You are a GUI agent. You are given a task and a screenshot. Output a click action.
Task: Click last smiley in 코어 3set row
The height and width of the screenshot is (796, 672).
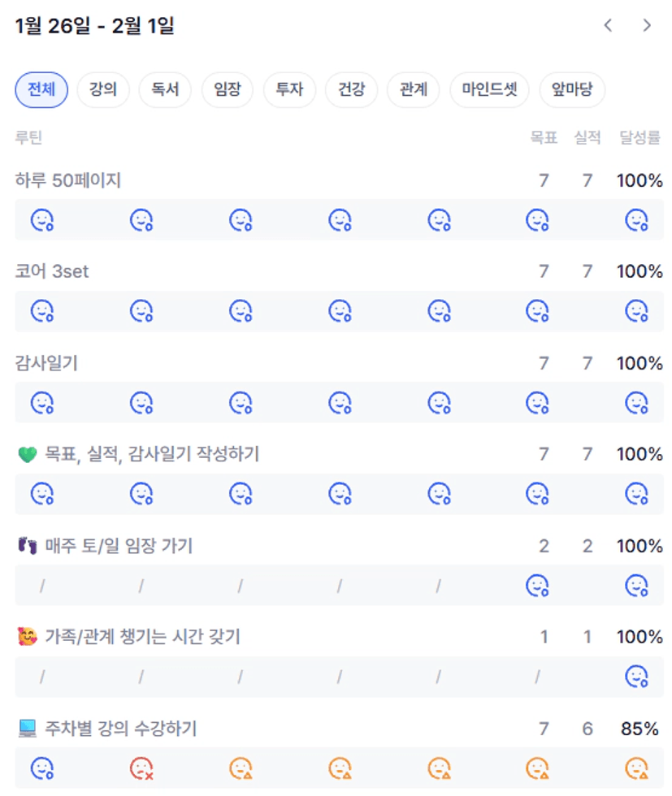pyautogui.click(x=636, y=311)
